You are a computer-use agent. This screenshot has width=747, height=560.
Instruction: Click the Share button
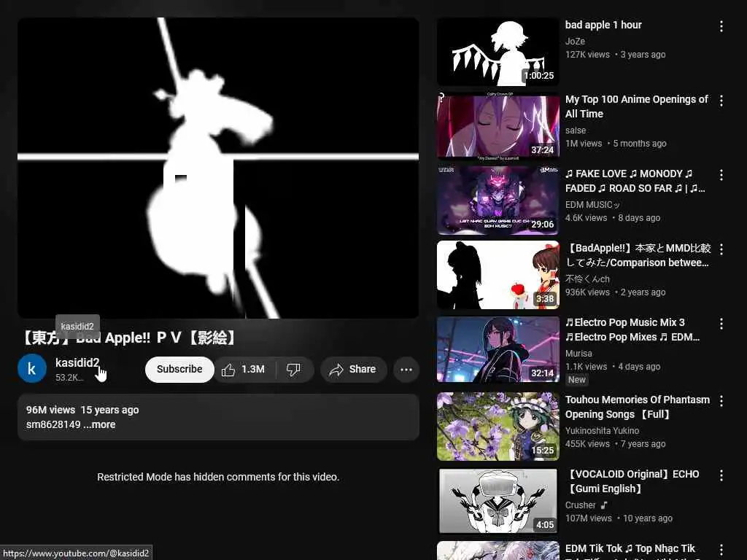coord(353,370)
